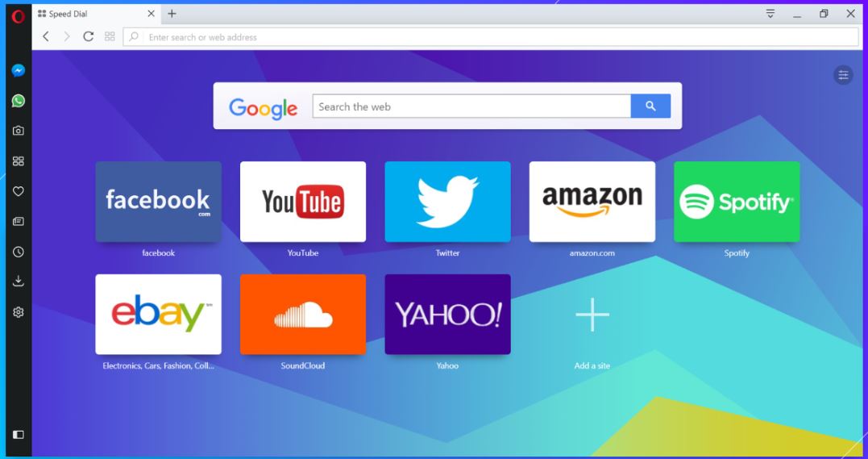Reload the current page

pyautogui.click(x=88, y=36)
